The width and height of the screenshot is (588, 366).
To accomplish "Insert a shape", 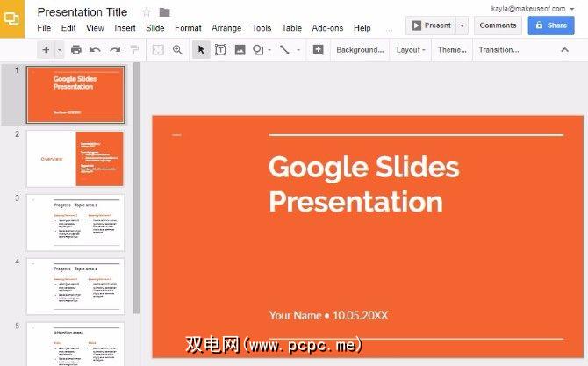I will 258,49.
